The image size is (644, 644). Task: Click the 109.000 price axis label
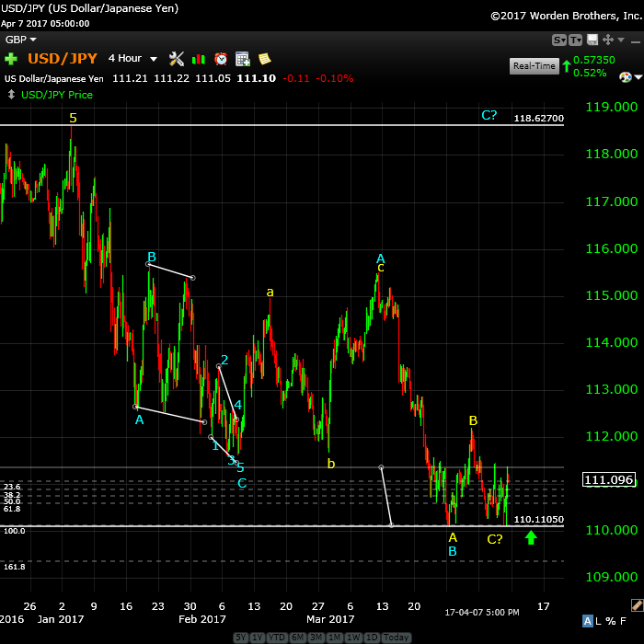[x=611, y=577]
